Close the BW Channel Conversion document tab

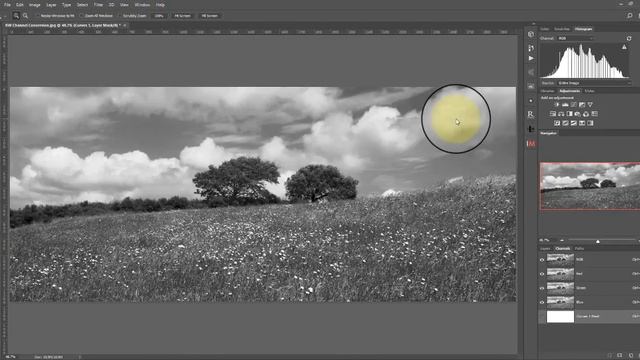pos(124,25)
